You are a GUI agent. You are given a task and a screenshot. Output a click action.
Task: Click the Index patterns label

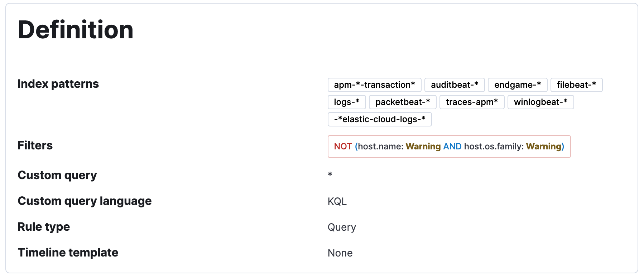pyautogui.click(x=58, y=84)
